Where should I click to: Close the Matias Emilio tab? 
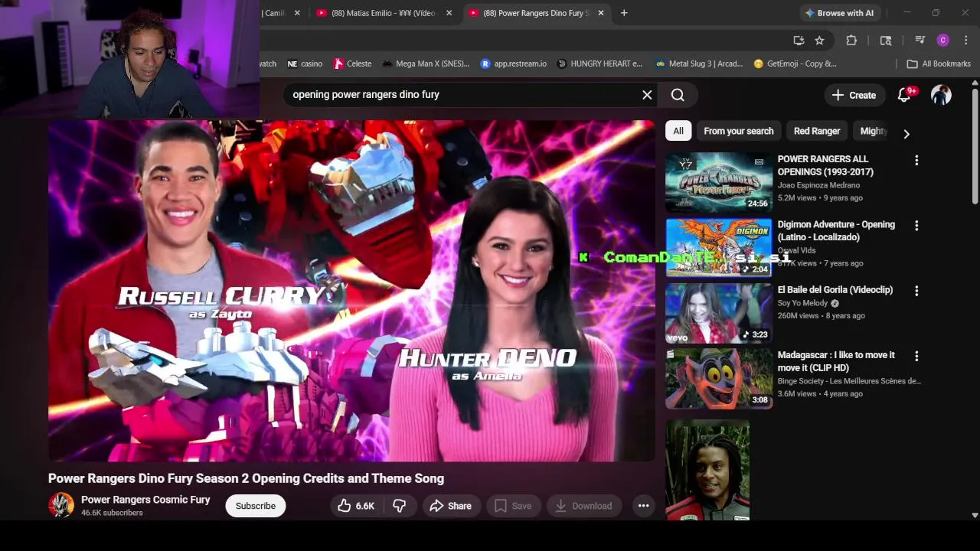click(449, 13)
